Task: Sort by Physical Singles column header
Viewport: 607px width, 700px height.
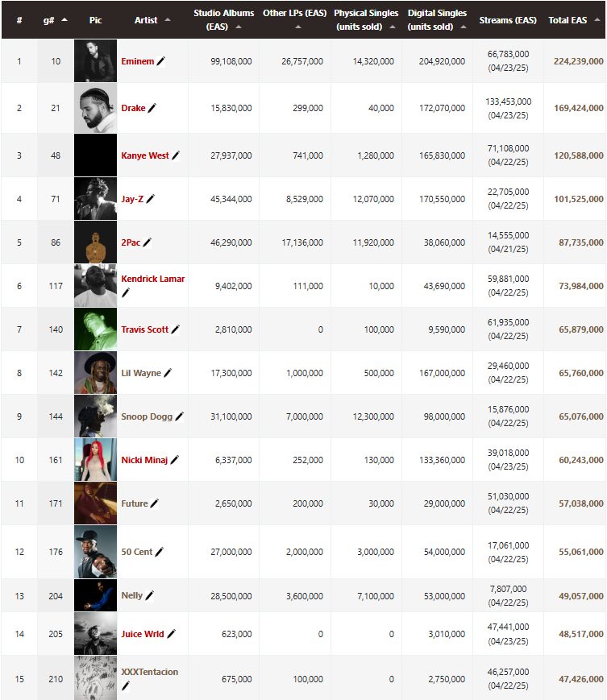Action: (366, 19)
